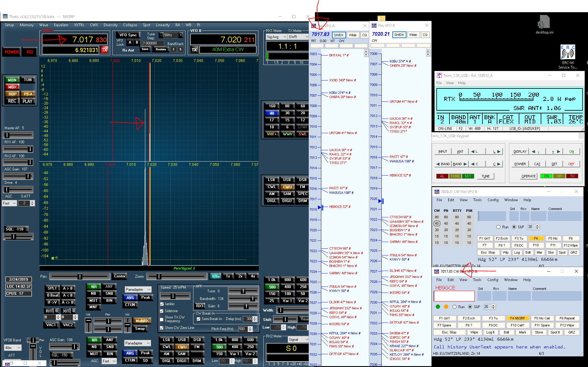Viewport: 588px width, 367px height.
Task: Open the Equalizer menu in Thetis
Action: [61, 25]
